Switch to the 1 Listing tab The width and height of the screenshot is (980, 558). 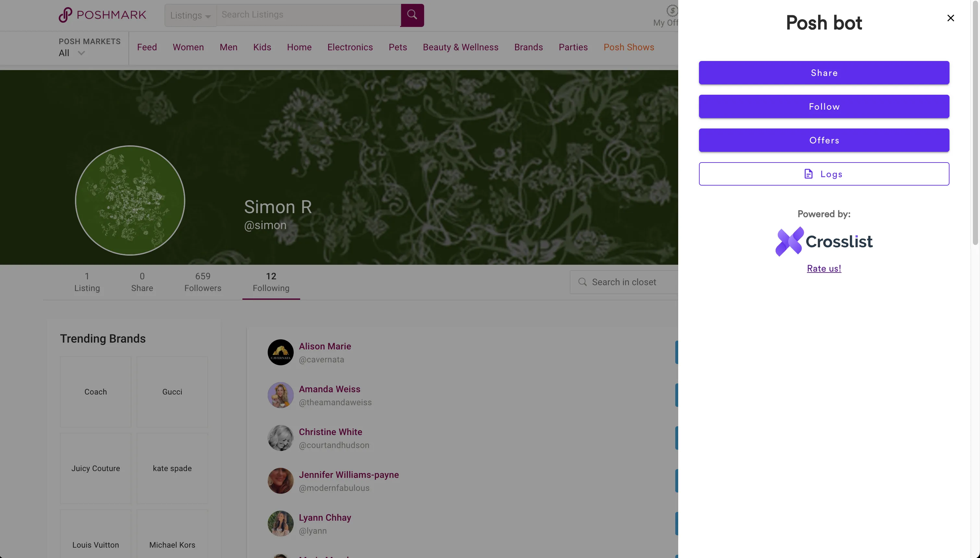coord(87,282)
